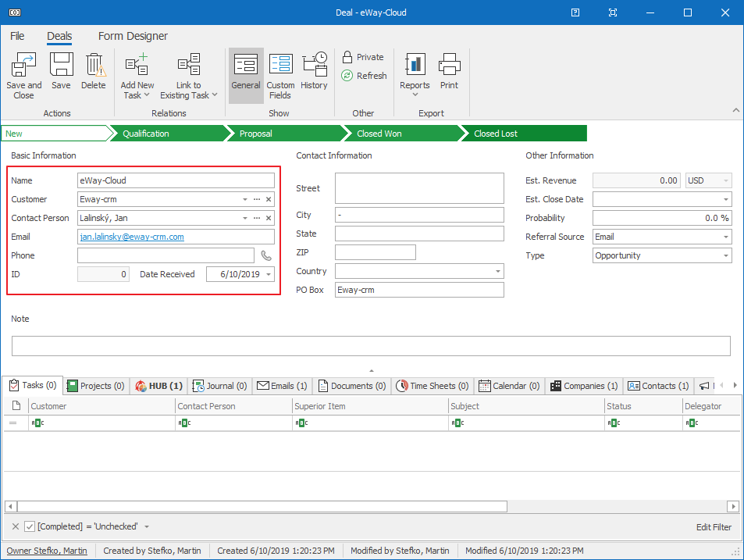Click the Customer column filter cell
Image resolution: width=744 pixels, height=560 pixels.
coord(101,423)
